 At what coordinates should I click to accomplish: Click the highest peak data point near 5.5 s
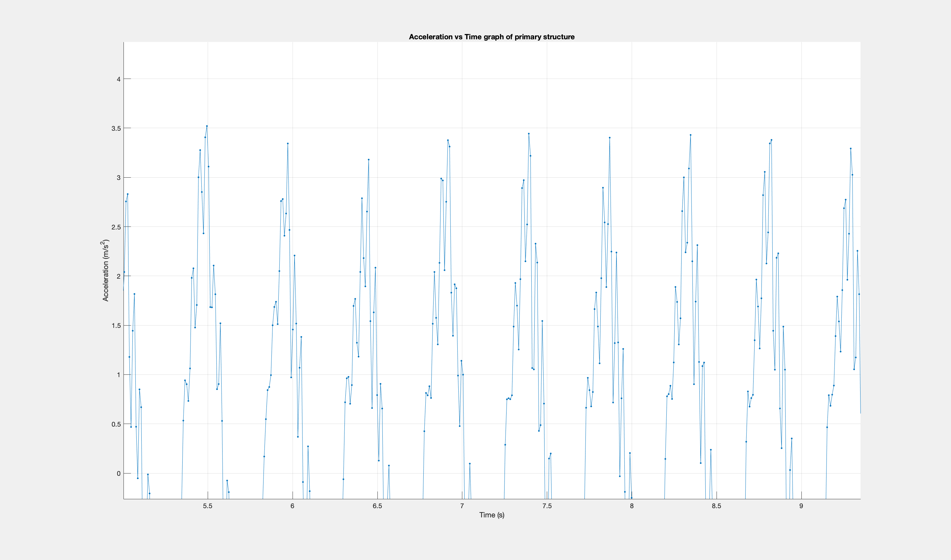tap(207, 126)
